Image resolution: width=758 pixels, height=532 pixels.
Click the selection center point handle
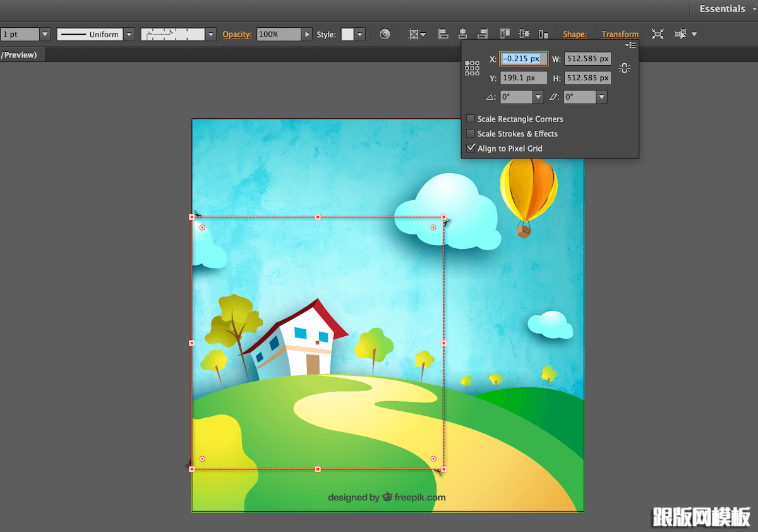[317, 342]
